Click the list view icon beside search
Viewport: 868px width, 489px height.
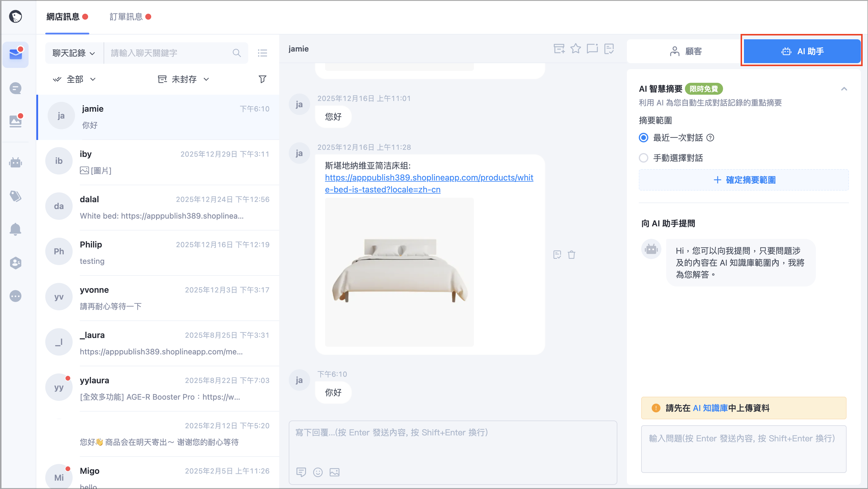point(263,53)
